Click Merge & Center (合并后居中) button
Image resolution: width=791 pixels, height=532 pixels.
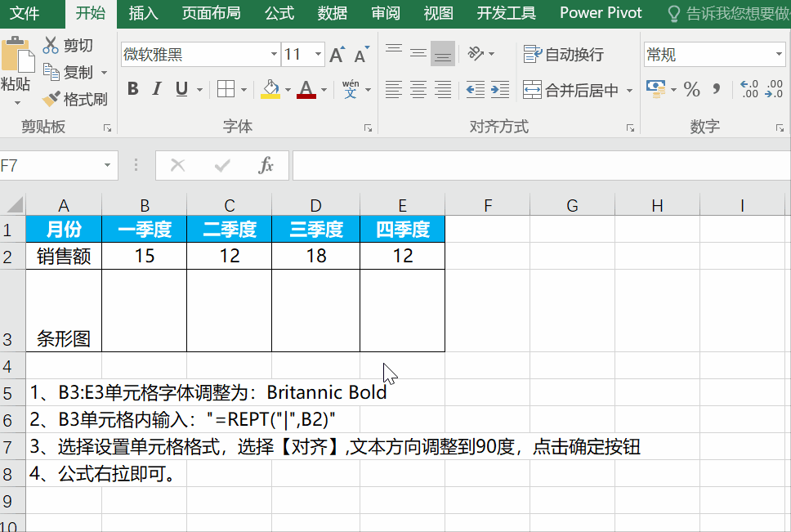pyautogui.click(x=570, y=90)
